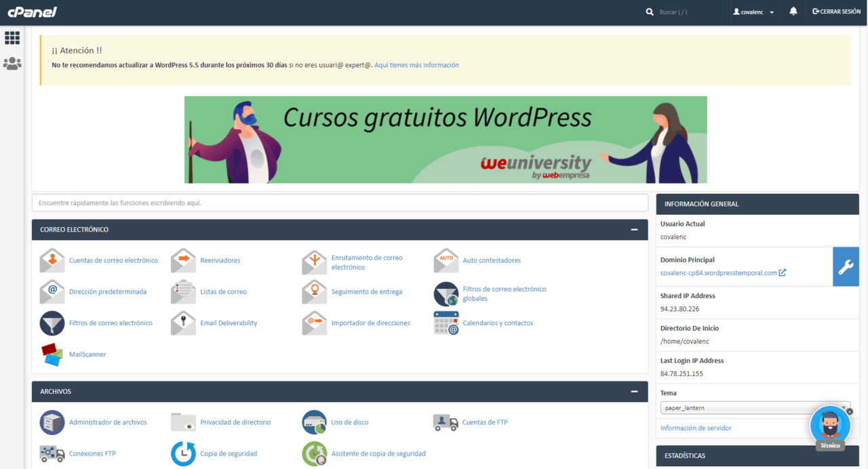Image resolution: width=868 pixels, height=469 pixels.
Task: Click the Email Deliverability key icon
Action: pyautogui.click(x=183, y=323)
